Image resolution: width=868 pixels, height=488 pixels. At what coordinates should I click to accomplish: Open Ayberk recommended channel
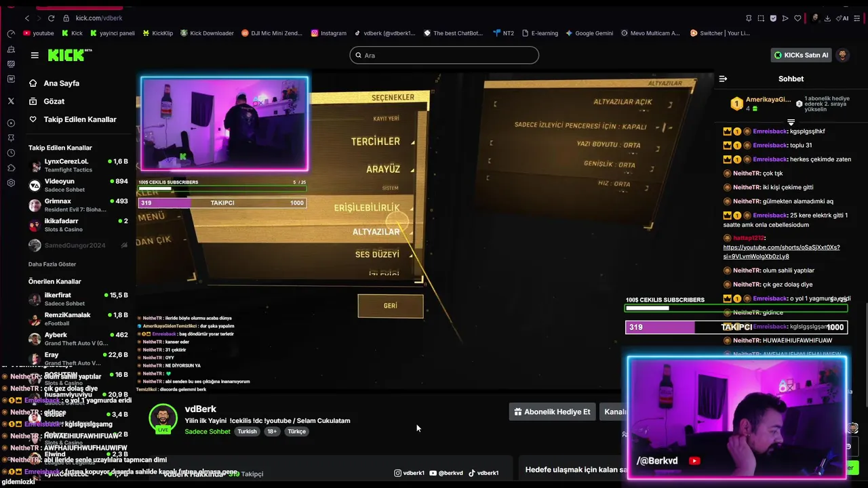[x=78, y=338]
